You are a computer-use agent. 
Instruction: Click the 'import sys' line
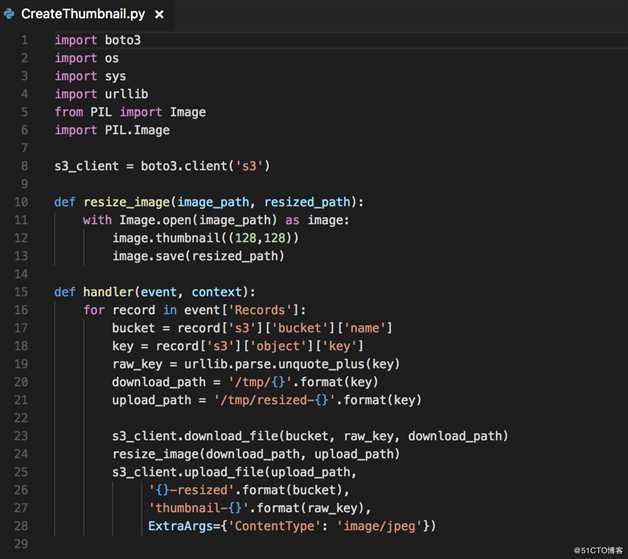tap(91, 76)
